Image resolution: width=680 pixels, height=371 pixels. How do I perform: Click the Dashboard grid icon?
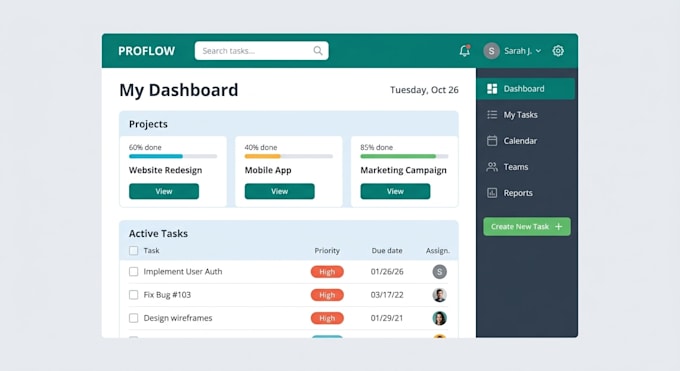(492, 89)
